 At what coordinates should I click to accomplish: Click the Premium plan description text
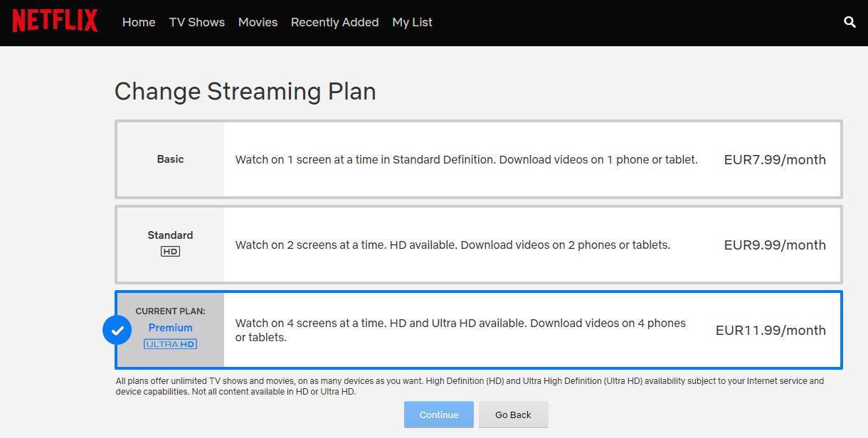461,331
